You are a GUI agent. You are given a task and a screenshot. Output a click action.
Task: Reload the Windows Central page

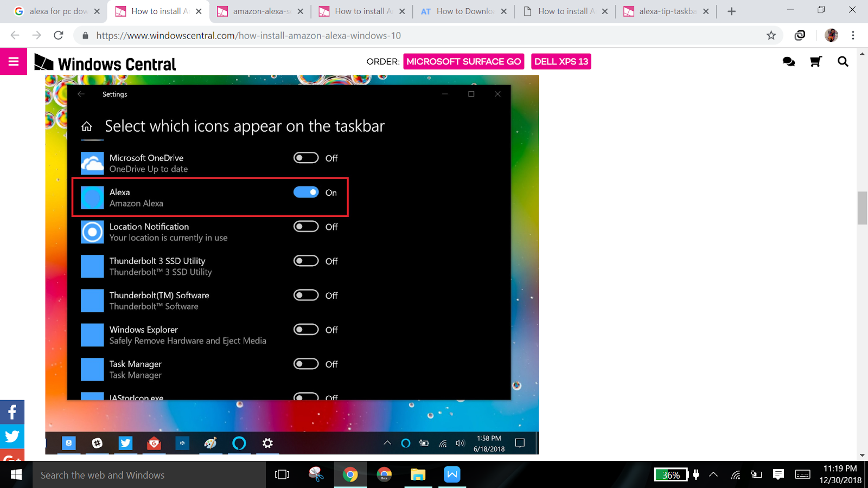click(x=59, y=35)
